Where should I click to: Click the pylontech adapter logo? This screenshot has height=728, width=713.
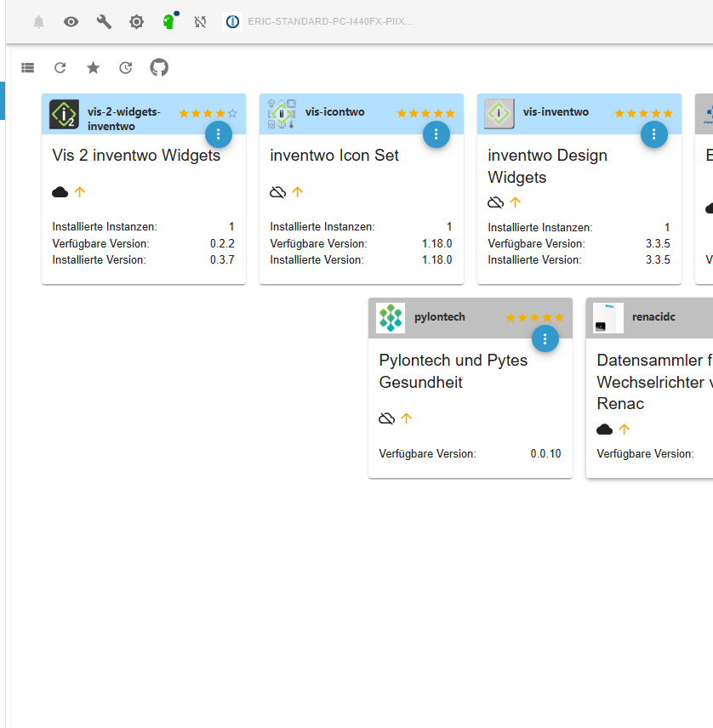[391, 318]
